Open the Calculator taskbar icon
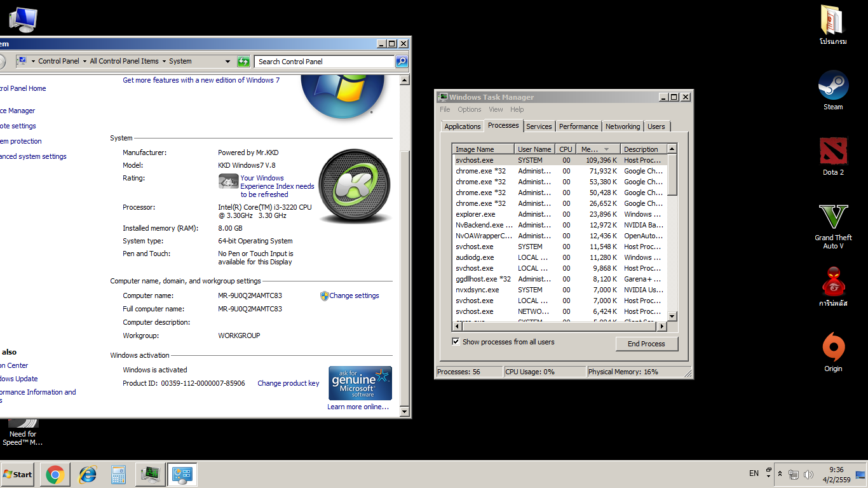This screenshot has width=868, height=488. click(118, 475)
